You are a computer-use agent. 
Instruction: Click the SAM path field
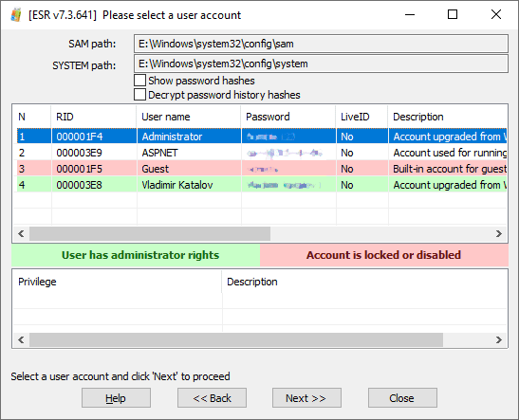321,44
